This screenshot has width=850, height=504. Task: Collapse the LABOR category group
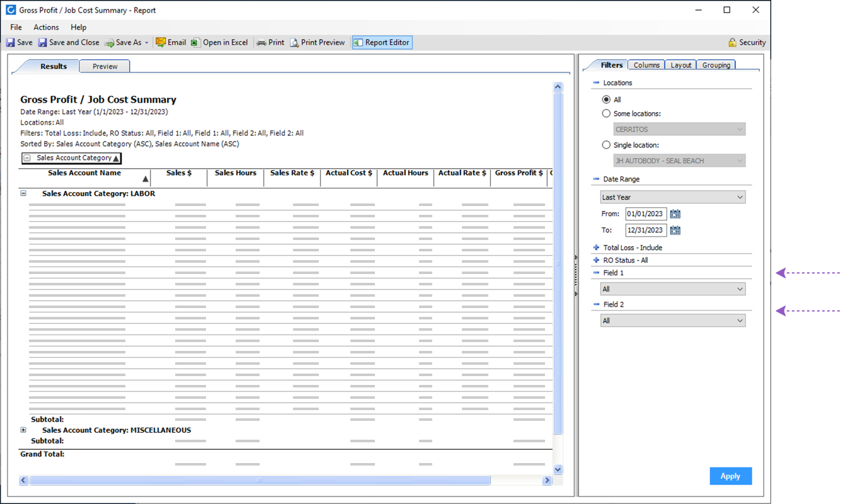(x=23, y=193)
